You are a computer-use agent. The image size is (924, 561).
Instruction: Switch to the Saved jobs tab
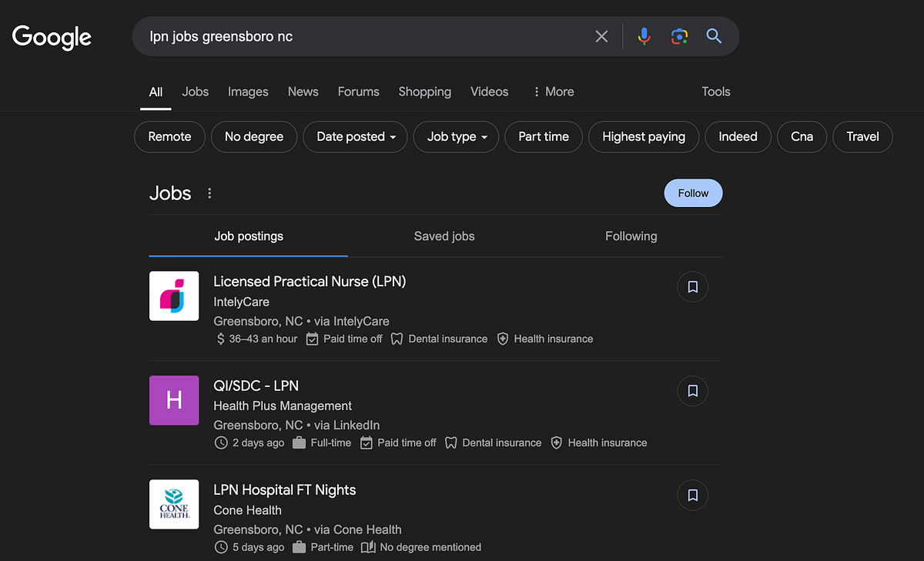[444, 236]
